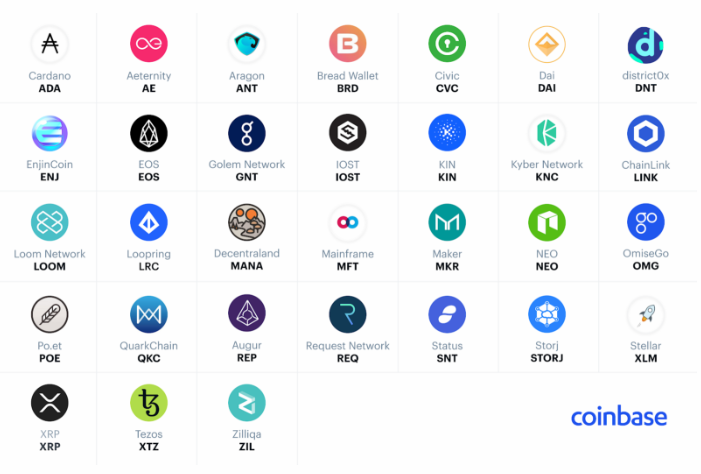Click the EOS black triangle icon
The width and height of the screenshot is (701, 474).
click(x=149, y=133)
